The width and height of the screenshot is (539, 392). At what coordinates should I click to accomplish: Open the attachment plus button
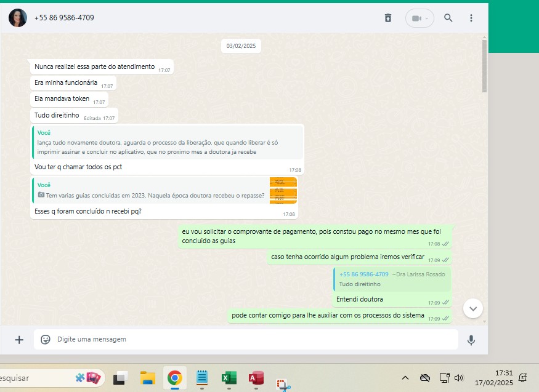[19, 340]
